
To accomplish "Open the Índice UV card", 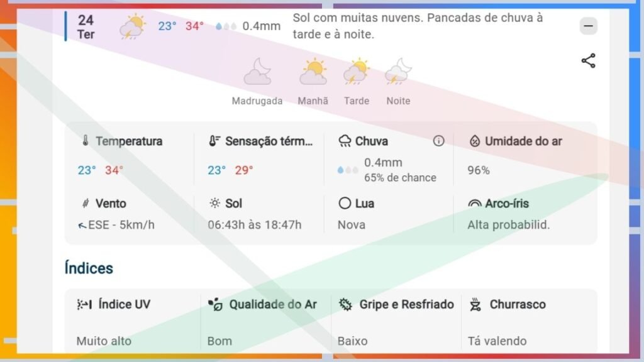I will pyautogui.click(x=133, y=322).
